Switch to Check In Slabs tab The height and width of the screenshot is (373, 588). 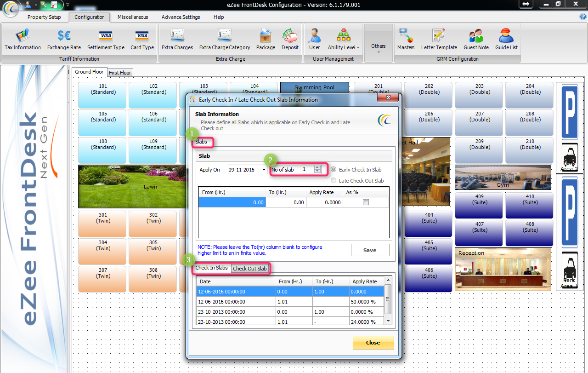click(x=212, y=268)
